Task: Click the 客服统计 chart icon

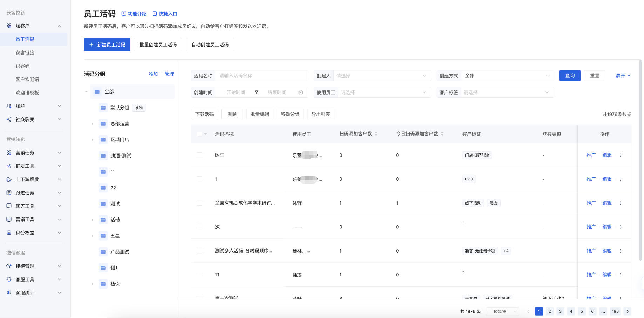Action: tap(9, 293)
